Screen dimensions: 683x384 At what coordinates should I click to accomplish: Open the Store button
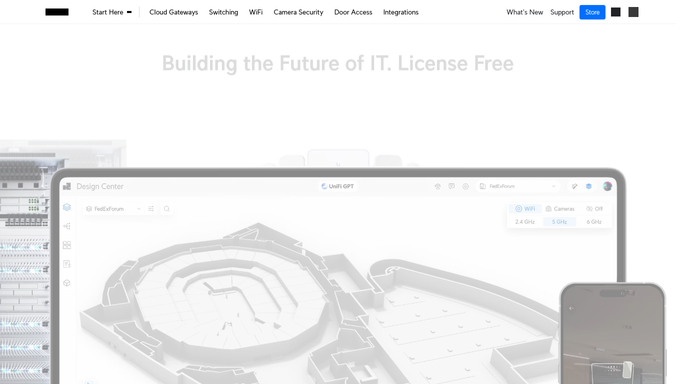coord(592,12)
